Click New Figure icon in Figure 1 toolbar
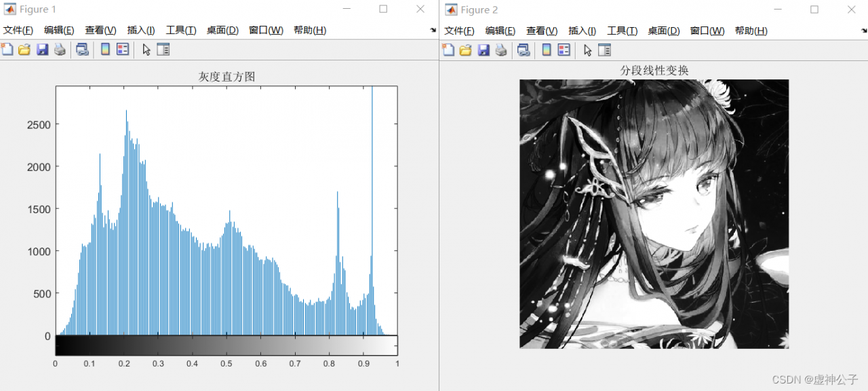Image resolution: width=868 pixels, height=391 pixels. point(7,50)
